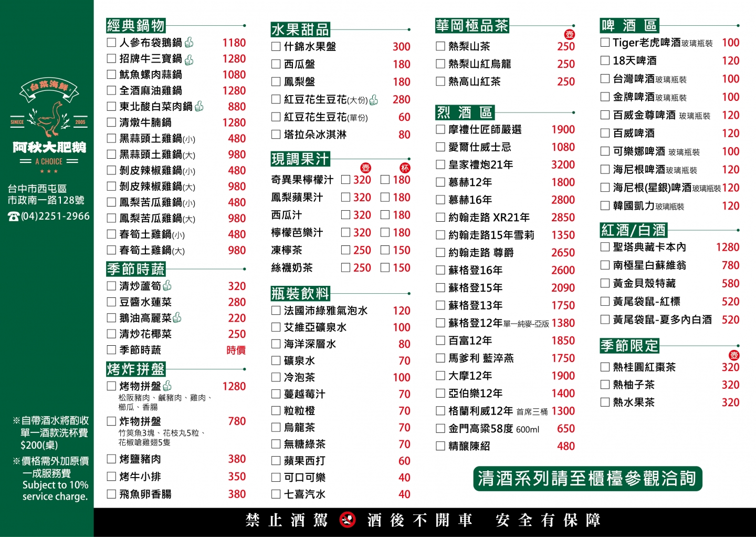Click thumbs-up icon beside 東北酸白菜肉鍋
The height and width of the screenshot is (537, 756).
click(x=199, y=106)
